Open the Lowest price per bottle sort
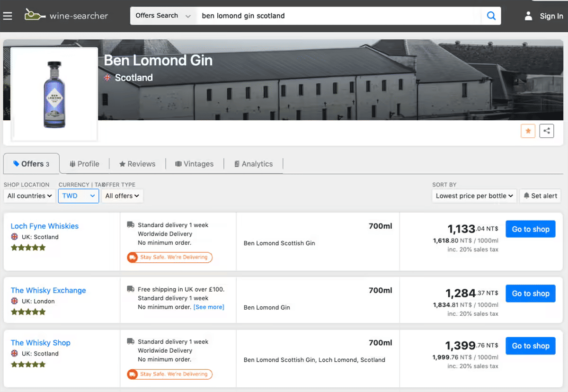The image size is (568, 392). (474, 196)
